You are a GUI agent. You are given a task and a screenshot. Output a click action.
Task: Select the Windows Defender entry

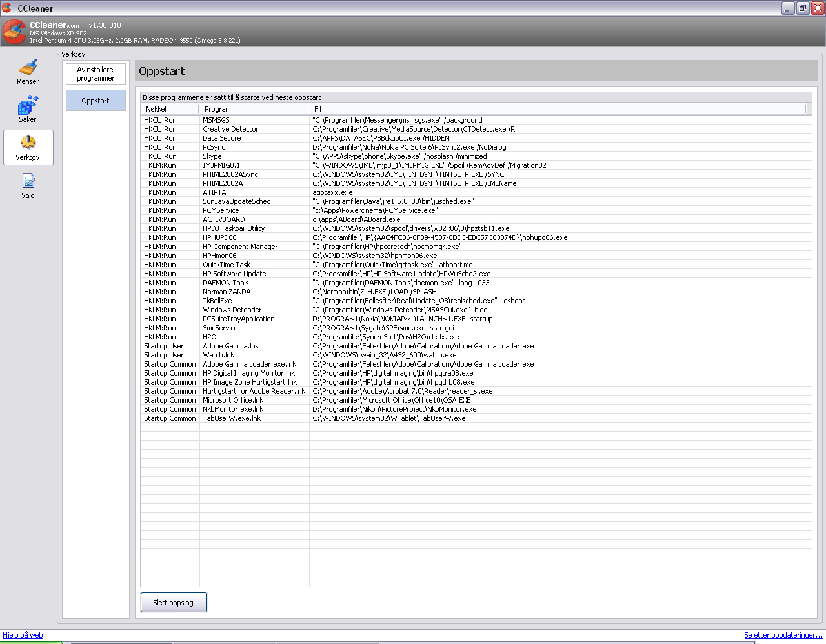(476, 310)
